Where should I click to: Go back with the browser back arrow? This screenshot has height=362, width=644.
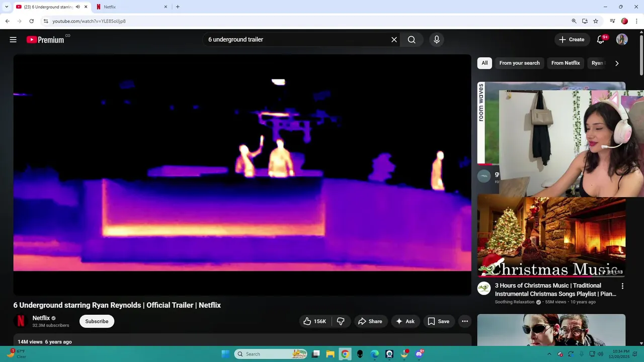(x=7, y=21)
